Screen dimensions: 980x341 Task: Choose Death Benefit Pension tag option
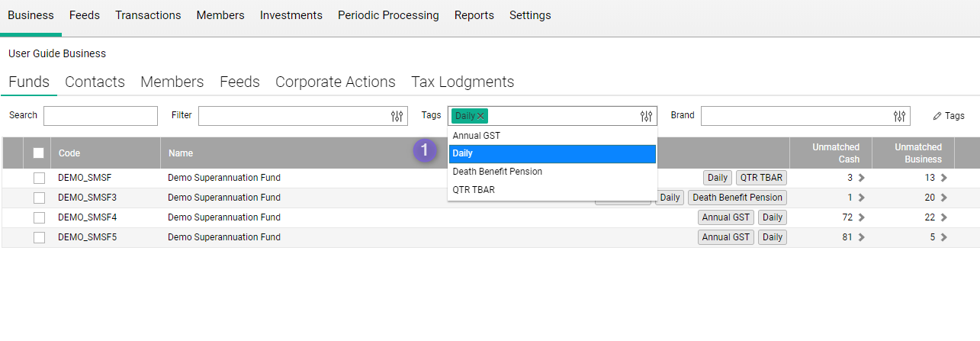coord(552,172)
